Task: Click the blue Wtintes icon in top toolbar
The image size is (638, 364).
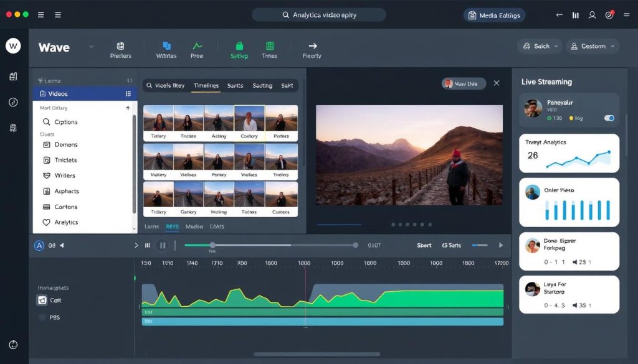Action: point(166,45)
